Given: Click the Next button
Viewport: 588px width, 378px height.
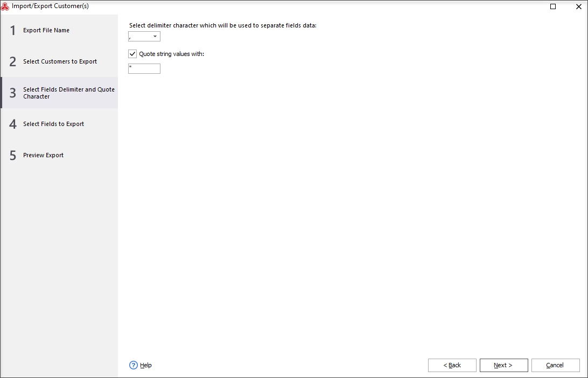Looking at the screenshot, I should (x=503, y=365).
